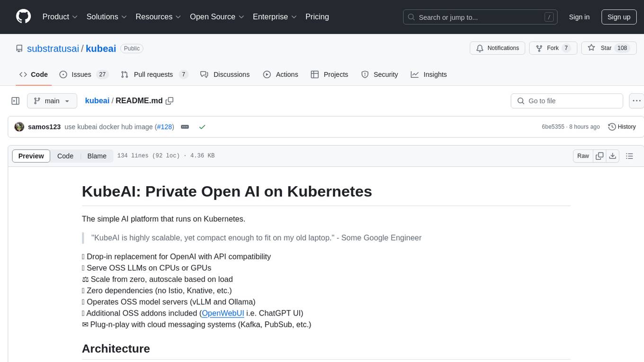Focus the Go to file input
Viewport: 644px width, 362px height.
tap(567, 101)
